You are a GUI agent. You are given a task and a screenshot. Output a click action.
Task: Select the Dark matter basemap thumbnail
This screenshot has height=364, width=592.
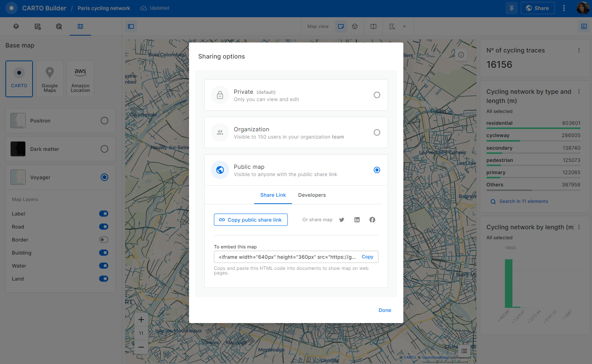pyautogui.click(x=18, y=149)
